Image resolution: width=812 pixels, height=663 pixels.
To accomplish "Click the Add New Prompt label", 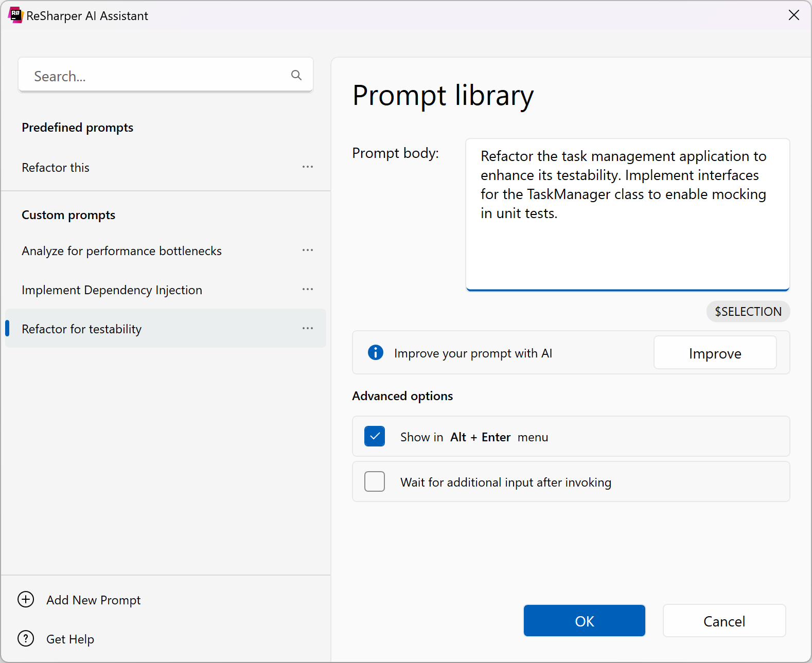I will 94,600.
